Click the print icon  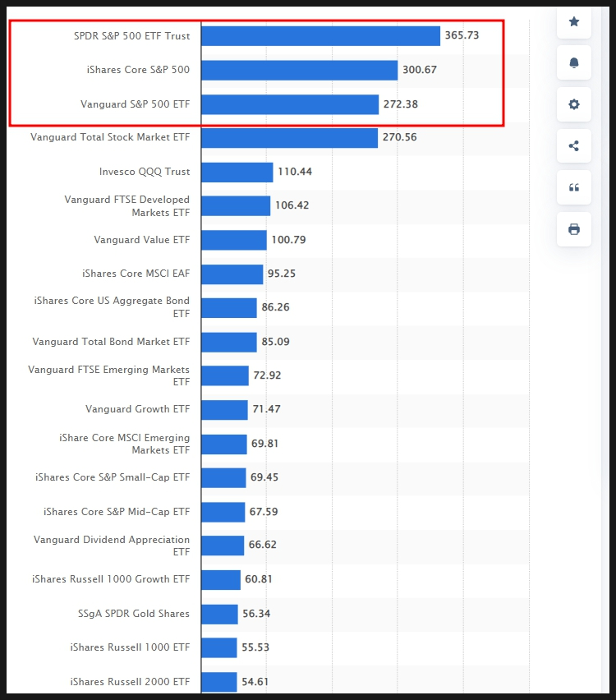(574, 229)
